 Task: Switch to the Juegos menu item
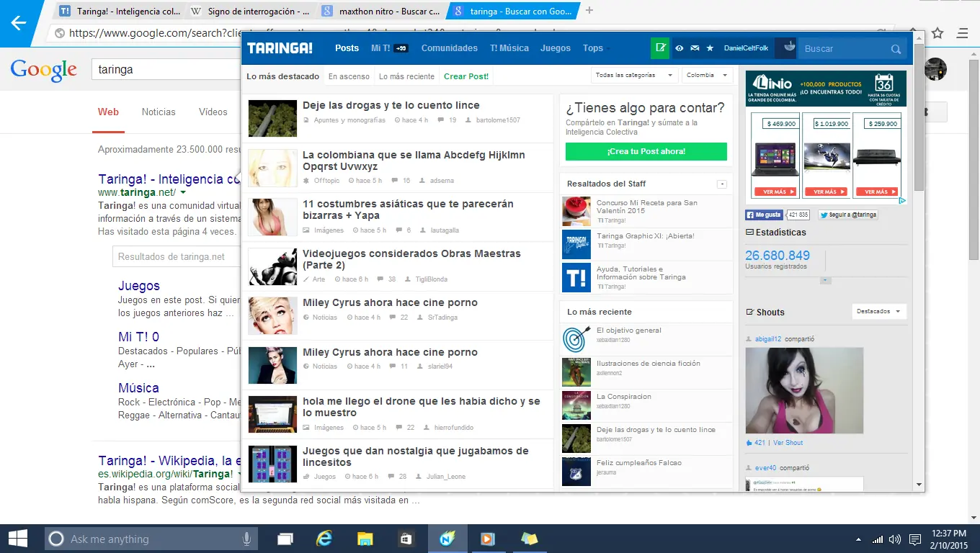(556, 48)
